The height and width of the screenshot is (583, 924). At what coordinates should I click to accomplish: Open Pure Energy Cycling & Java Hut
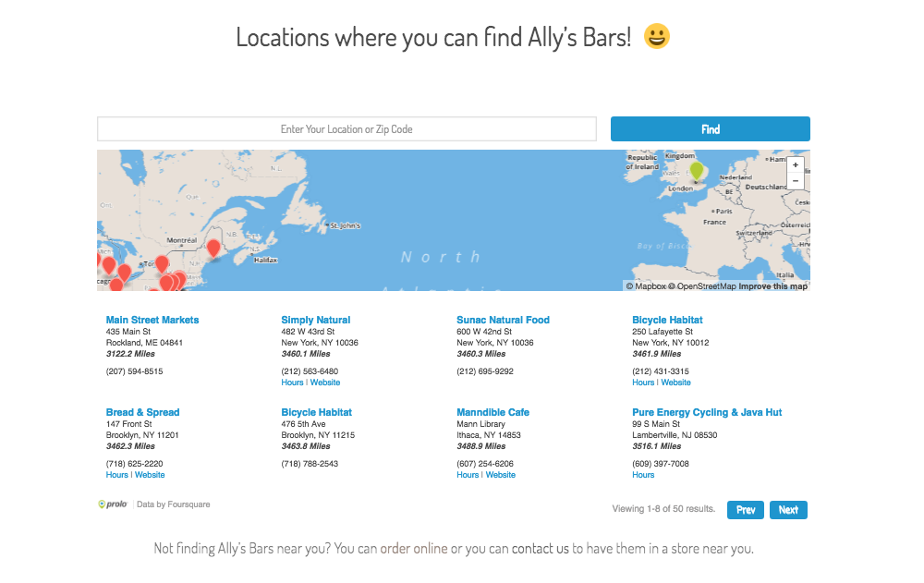tap(707, 412)
